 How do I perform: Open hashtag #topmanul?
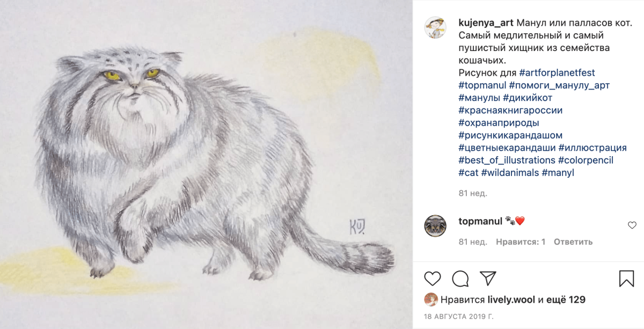point(482,85)
